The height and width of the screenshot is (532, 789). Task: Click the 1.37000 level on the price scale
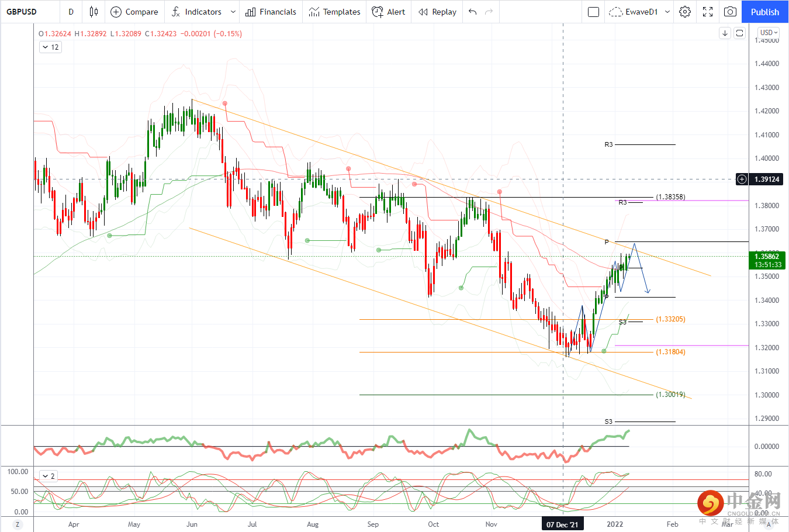[767, 229]
